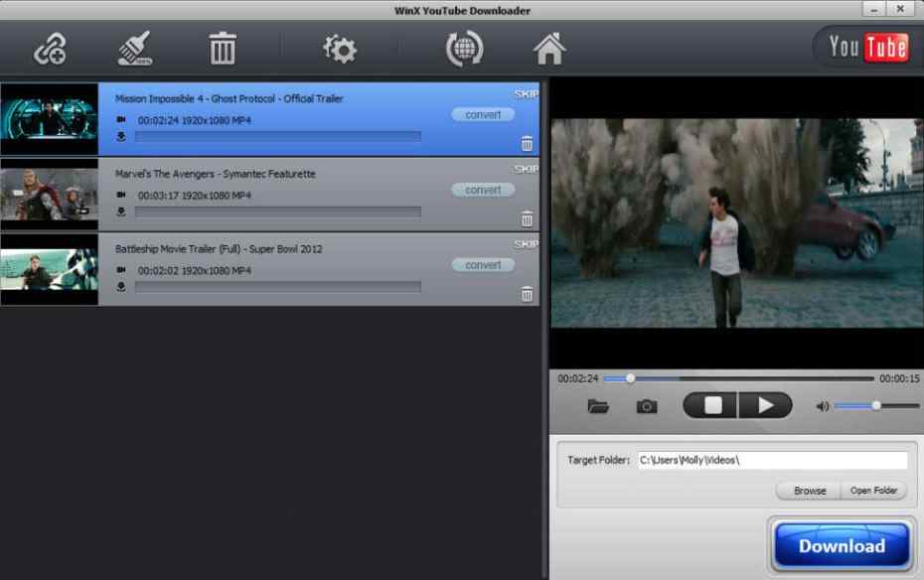Click the "00:02:24 1920x1080 MP4" info text
The height and width of the screenshot is (580, 924).
point(195,120)
